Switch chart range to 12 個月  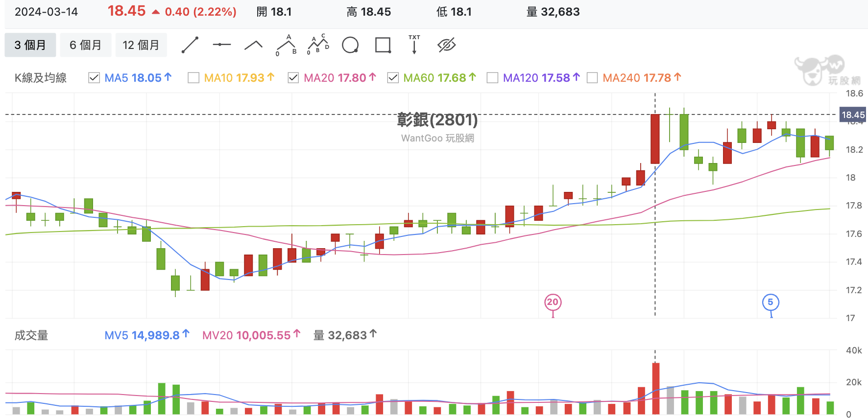tap(141, 45)
